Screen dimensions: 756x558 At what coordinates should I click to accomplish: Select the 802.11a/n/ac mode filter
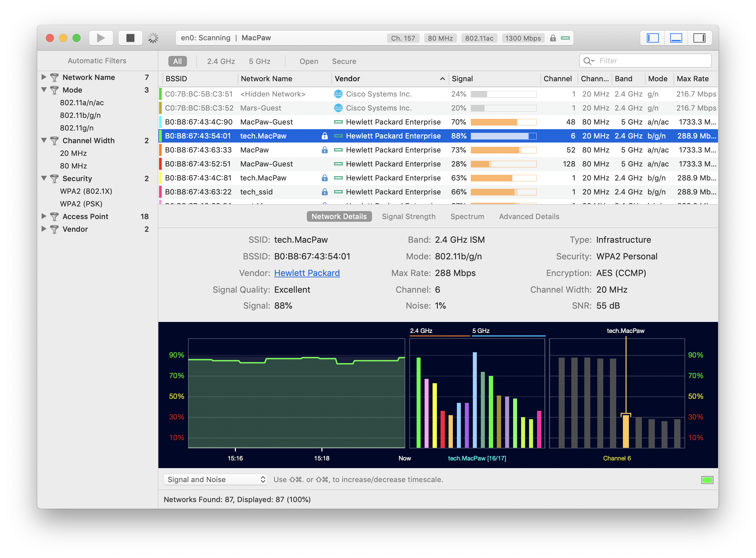82,103
